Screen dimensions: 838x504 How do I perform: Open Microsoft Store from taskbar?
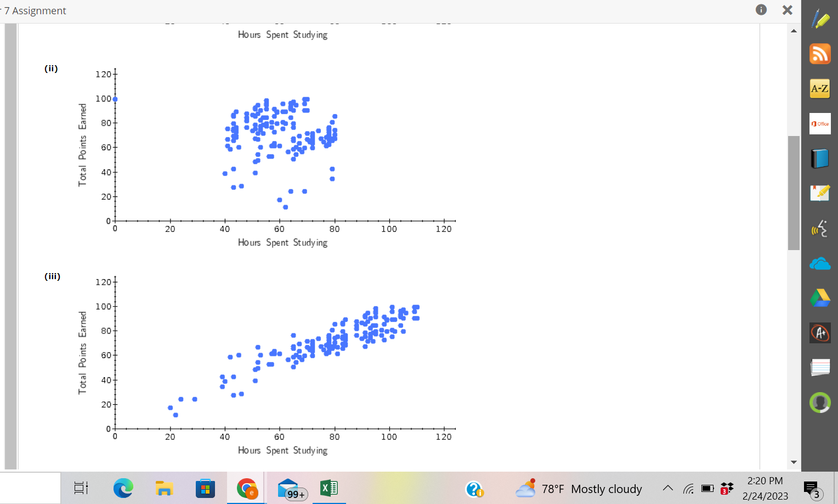tap(205, 488)
